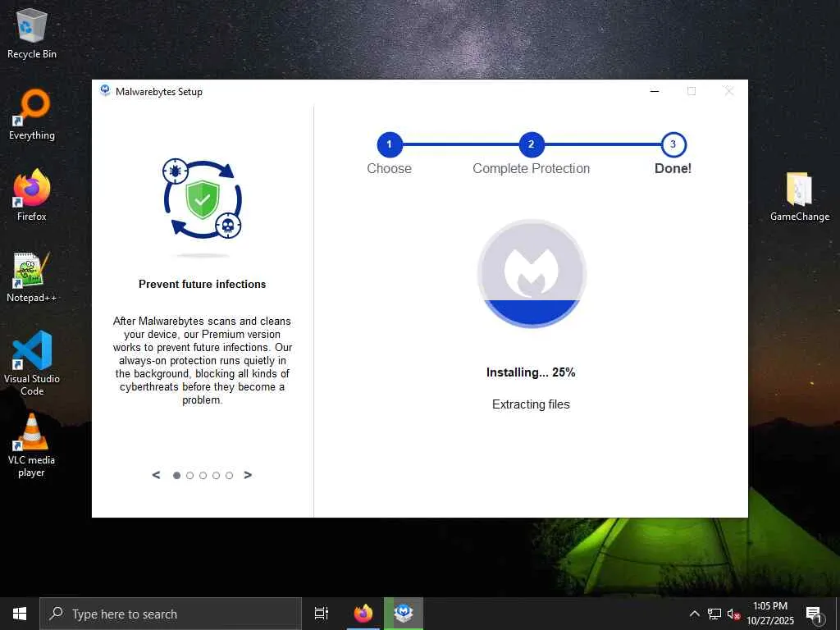
Task: Open the clock and date flyout
Action: [x=770, y=614]
